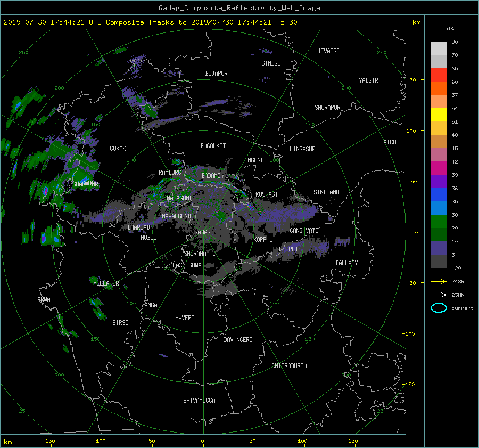479x448 pixels.
Task: Click the SHIRAHATTI city label
Action: (200, 254)
